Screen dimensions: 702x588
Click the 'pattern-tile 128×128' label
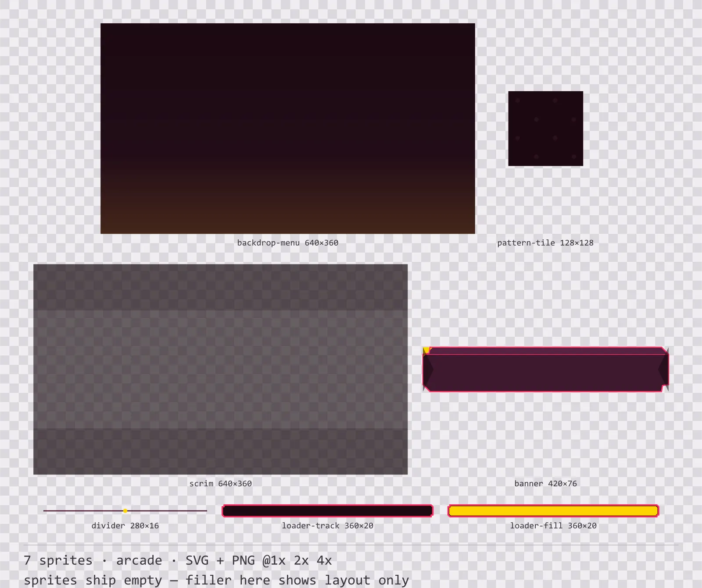[x=545, y=242]
